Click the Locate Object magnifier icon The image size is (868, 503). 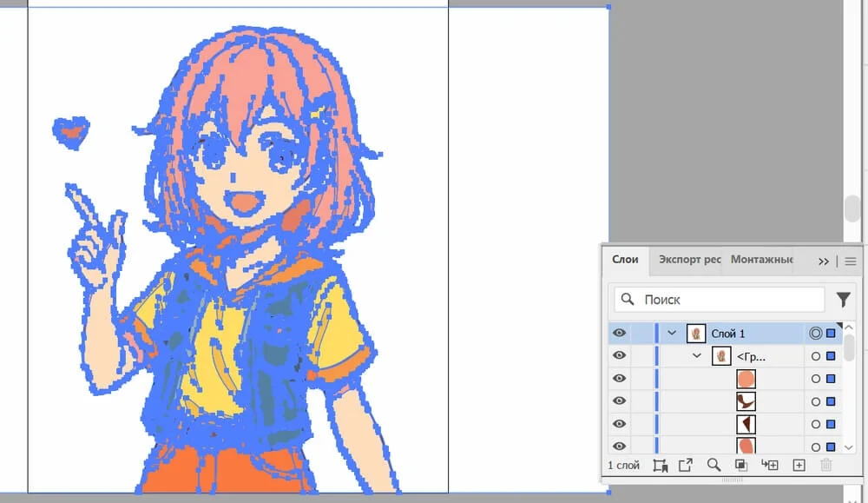pyautogui.click(x=713, y=466)
